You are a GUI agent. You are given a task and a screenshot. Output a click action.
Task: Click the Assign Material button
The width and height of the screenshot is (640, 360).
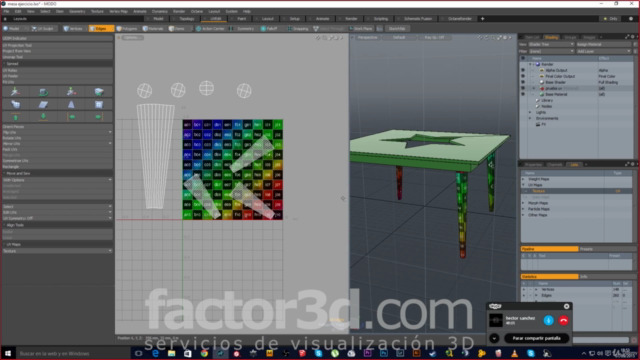(x=604, y=44)
